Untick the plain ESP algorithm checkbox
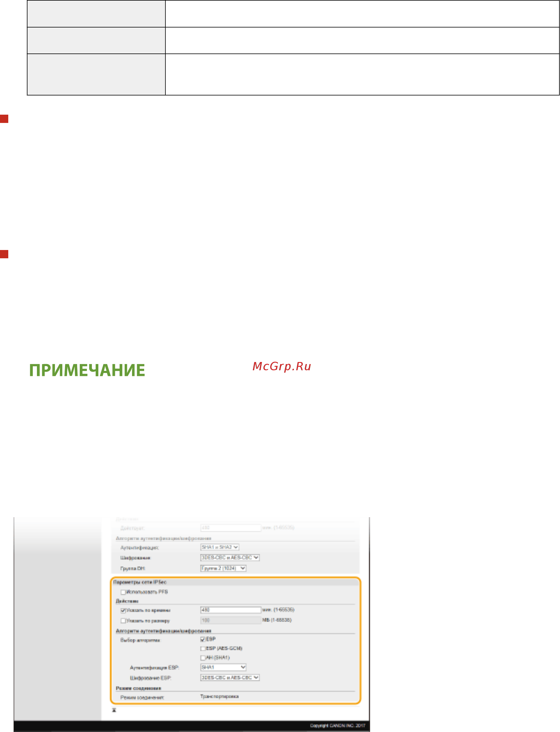 click(203, 639)
